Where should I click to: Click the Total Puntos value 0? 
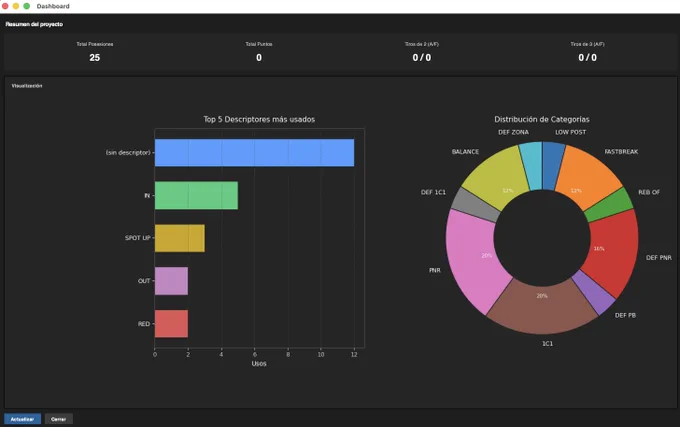pyautogui.click(x=259, y=58)
